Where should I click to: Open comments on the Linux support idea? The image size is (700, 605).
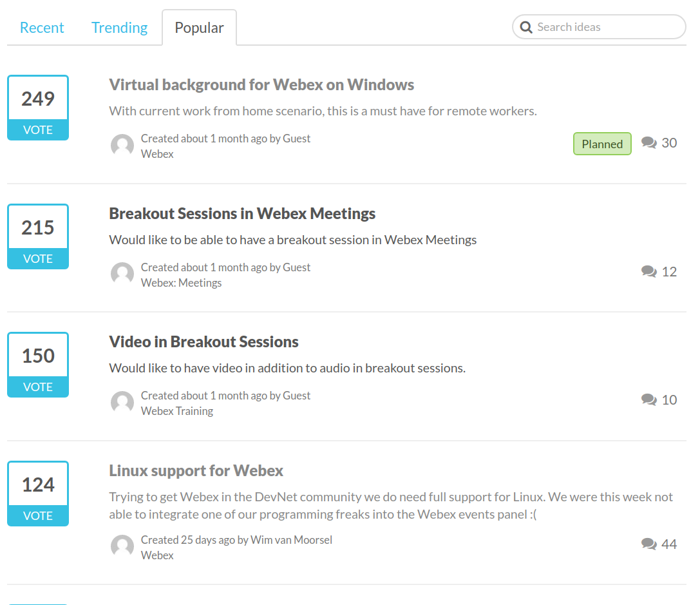point(659,544)
